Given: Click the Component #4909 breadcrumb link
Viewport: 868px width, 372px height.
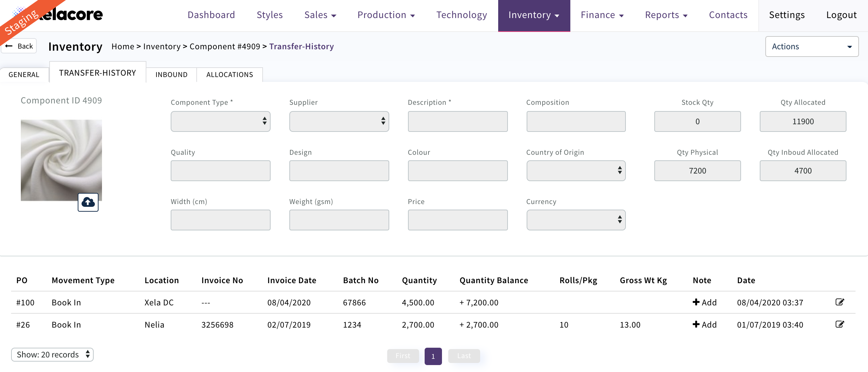Looking at the screenshot, I should point(224,46).
